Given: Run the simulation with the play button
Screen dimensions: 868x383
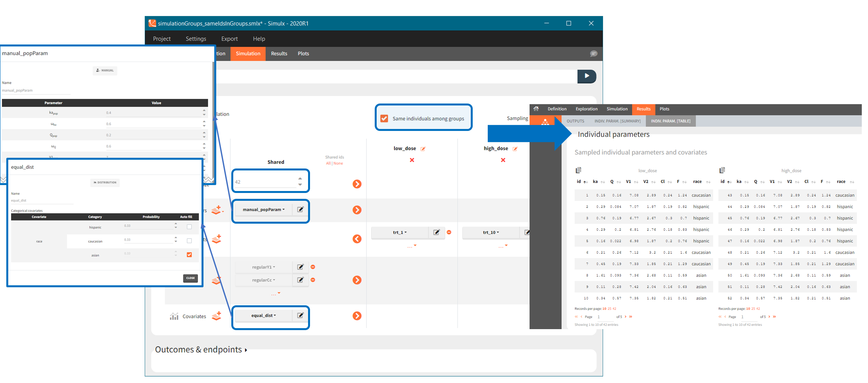Looking at the screenshot, I should [586, 76].
